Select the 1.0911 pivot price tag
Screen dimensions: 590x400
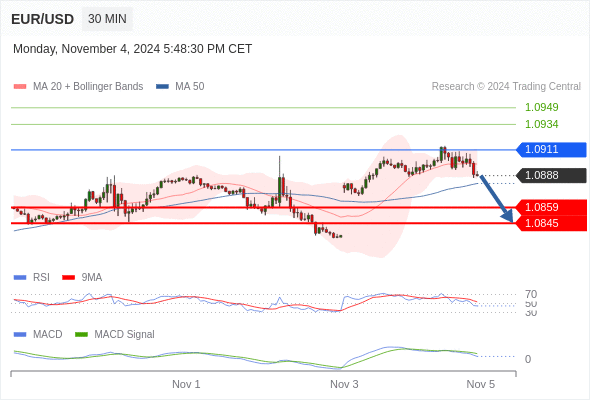(551, 149)
